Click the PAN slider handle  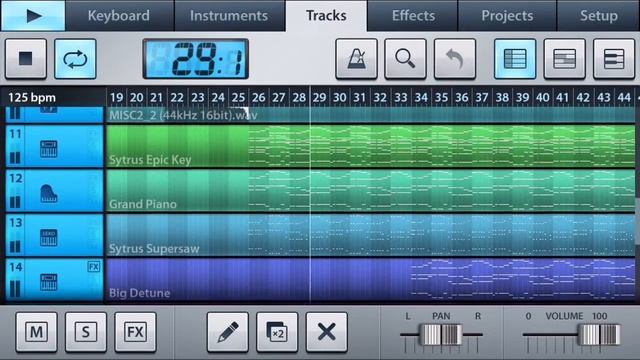pos(441,335)
